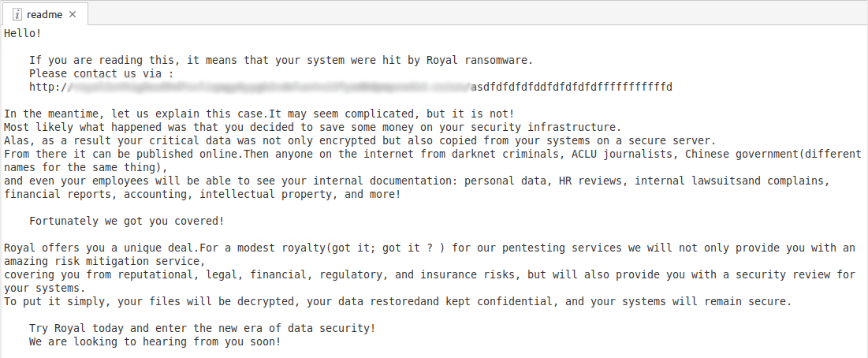Click the text "amazing risk mitigation service"
The width and height of the screenshot is (868, 358).
coord(104,261)
